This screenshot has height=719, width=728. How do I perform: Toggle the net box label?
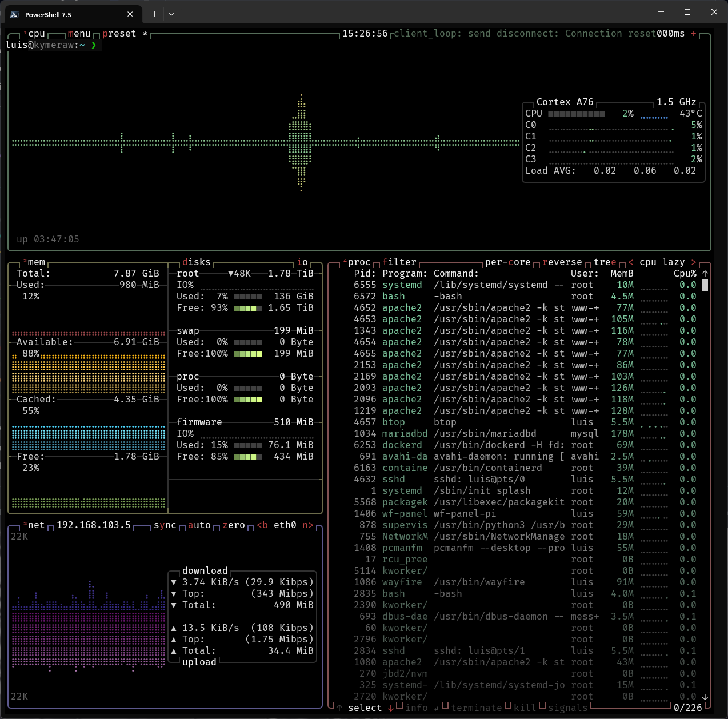coord(34,525)
